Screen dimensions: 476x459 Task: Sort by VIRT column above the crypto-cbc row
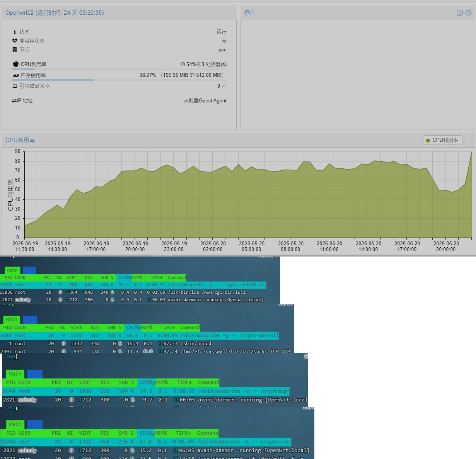click(x=85, y=433)
